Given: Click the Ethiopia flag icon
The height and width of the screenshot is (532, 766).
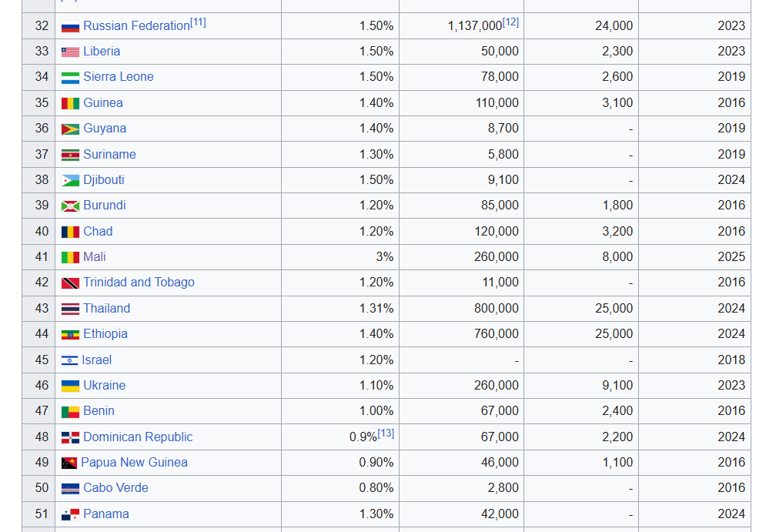Looking at the screenshot, I should 70,335.
